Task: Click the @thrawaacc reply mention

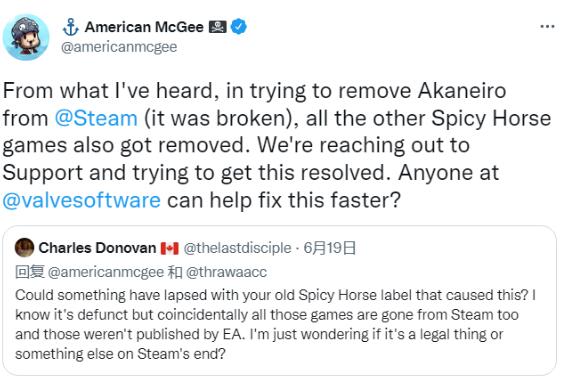Action: point(226,272)
